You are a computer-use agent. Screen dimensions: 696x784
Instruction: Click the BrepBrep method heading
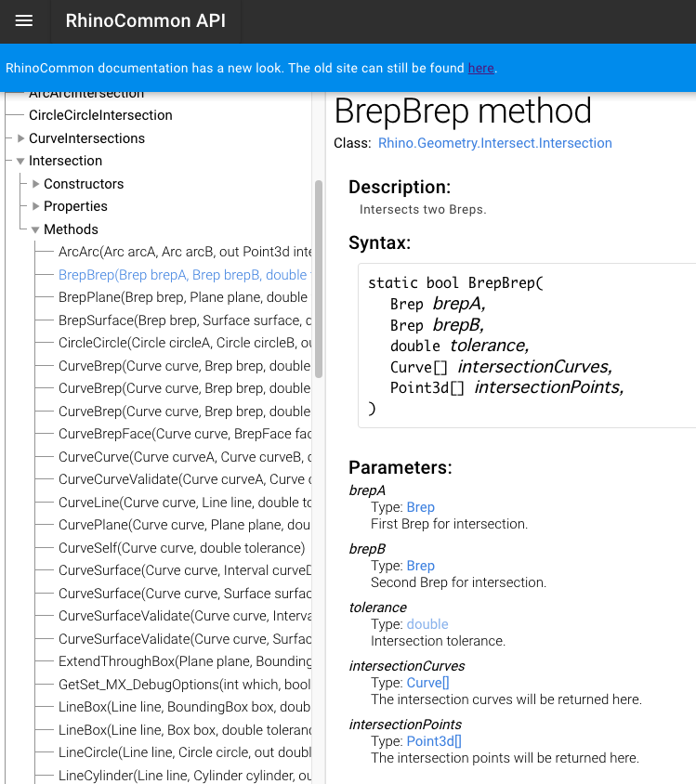click(x=463, y=111)
